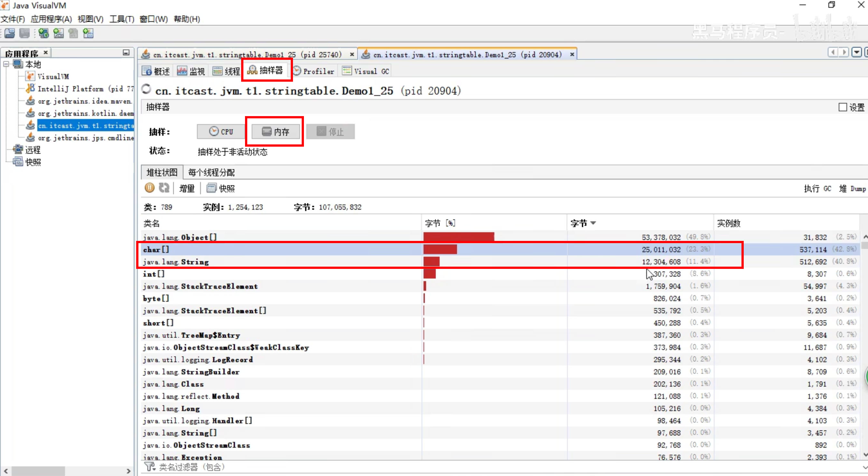Click the add JMX connection toolbar icon
Screen dimensions: 868x476
coord(58,33)
